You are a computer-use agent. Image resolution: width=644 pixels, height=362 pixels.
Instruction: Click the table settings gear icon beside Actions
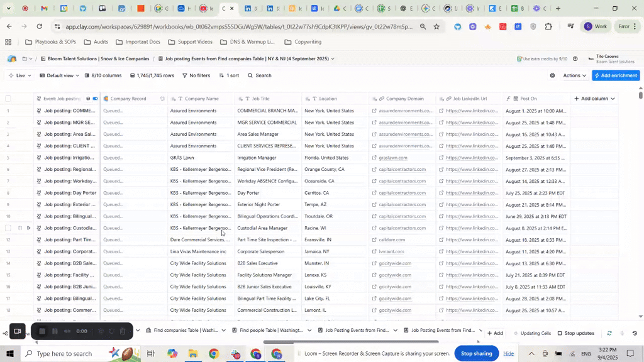point(552,75)
